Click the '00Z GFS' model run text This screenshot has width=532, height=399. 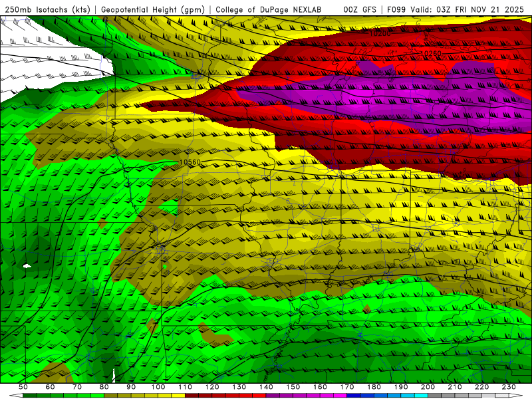coord(360,10)
